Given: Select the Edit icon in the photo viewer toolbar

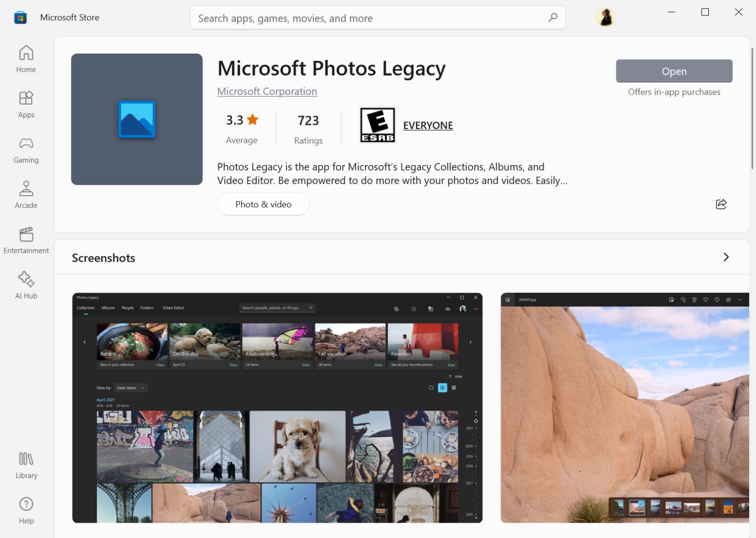Looking at the screenshot, I should pos(671,299).
